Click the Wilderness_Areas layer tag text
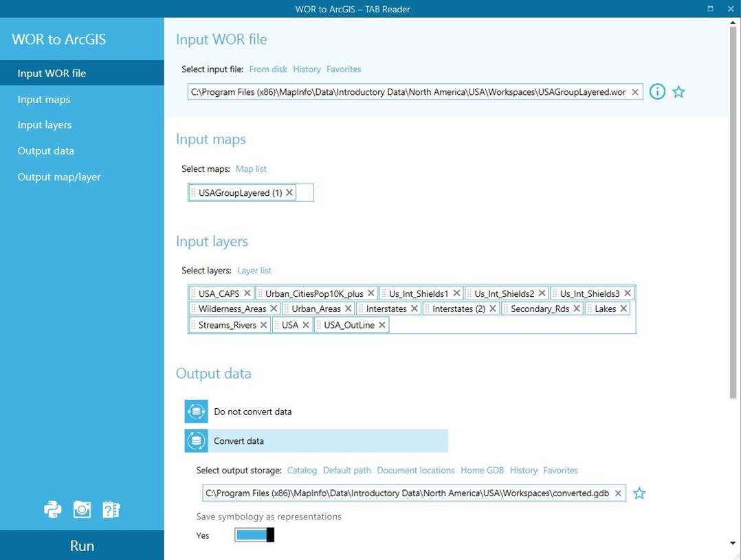 coord(232,309)
